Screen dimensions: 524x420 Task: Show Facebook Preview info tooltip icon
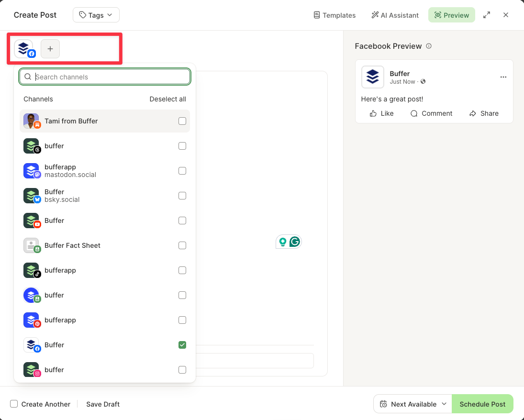[429, 46]
